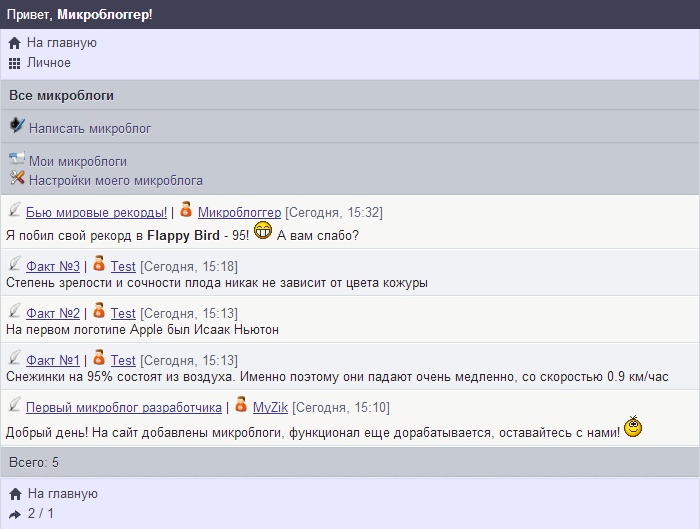Click the greeting "Привет, Микроблоггер!" header
This screenshot has width=700, height=529.
[x=79, y=15]
